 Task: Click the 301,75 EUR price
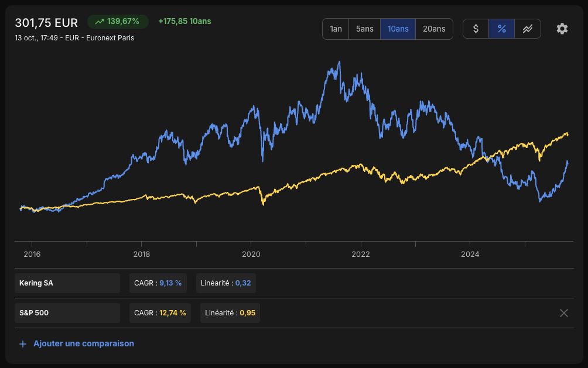(46, 23)
